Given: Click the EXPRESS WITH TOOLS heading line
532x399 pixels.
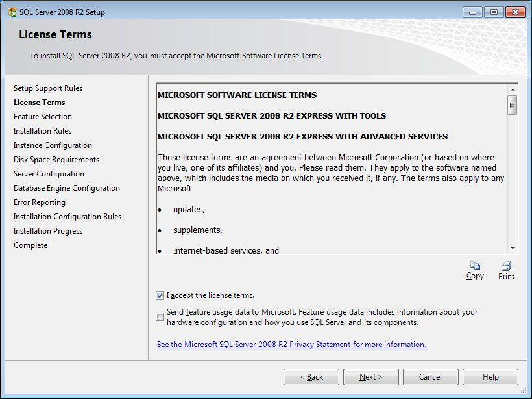Looking at the screenshot, I should point(272,115).
